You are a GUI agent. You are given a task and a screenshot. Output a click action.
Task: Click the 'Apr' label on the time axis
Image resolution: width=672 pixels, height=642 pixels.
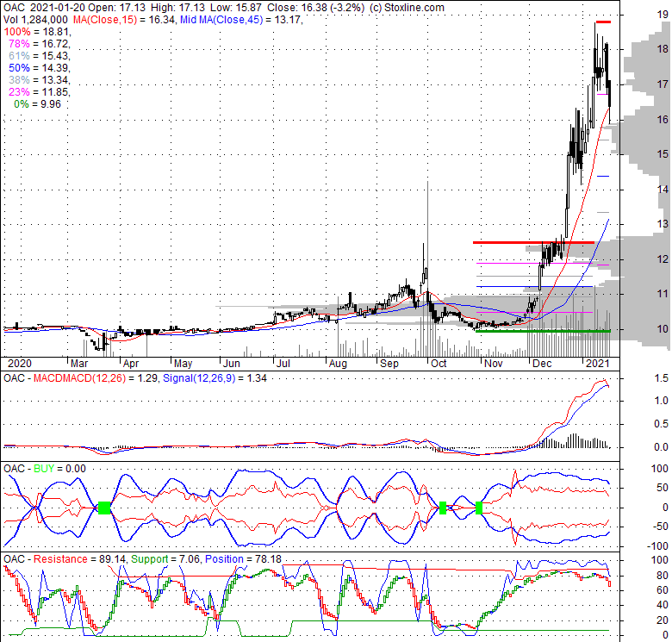coord(131,364)
